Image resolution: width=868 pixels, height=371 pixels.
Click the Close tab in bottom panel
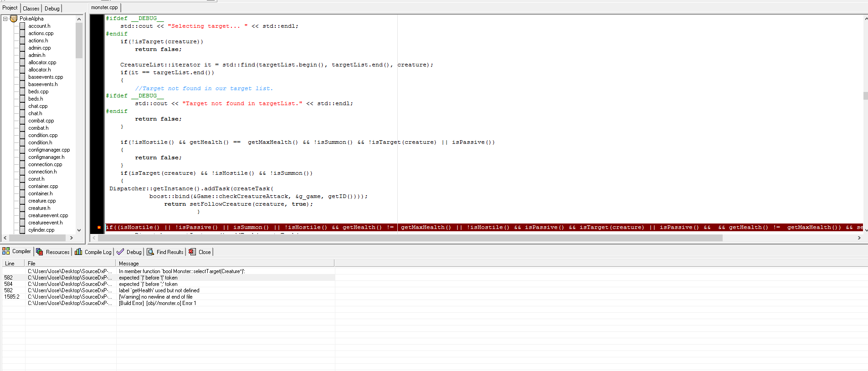tap(200, 252)
